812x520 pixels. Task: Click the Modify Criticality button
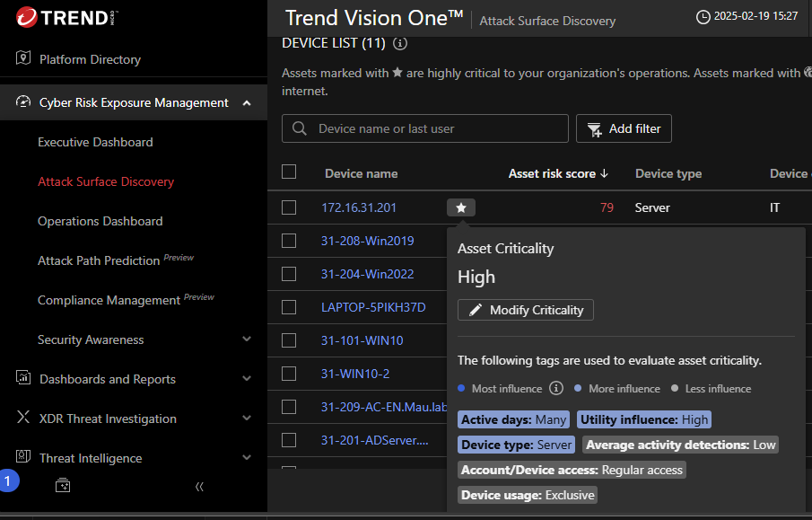[526, 310]
